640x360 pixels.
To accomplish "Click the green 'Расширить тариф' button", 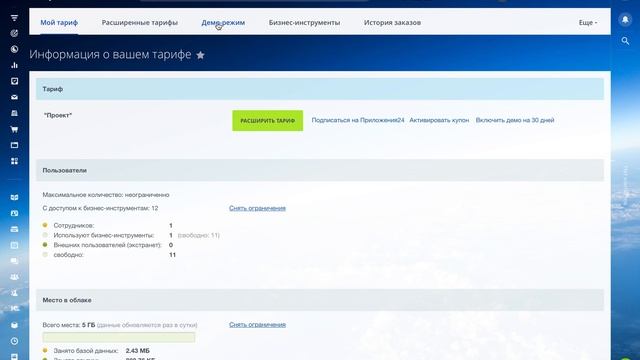I will [268, 121].
